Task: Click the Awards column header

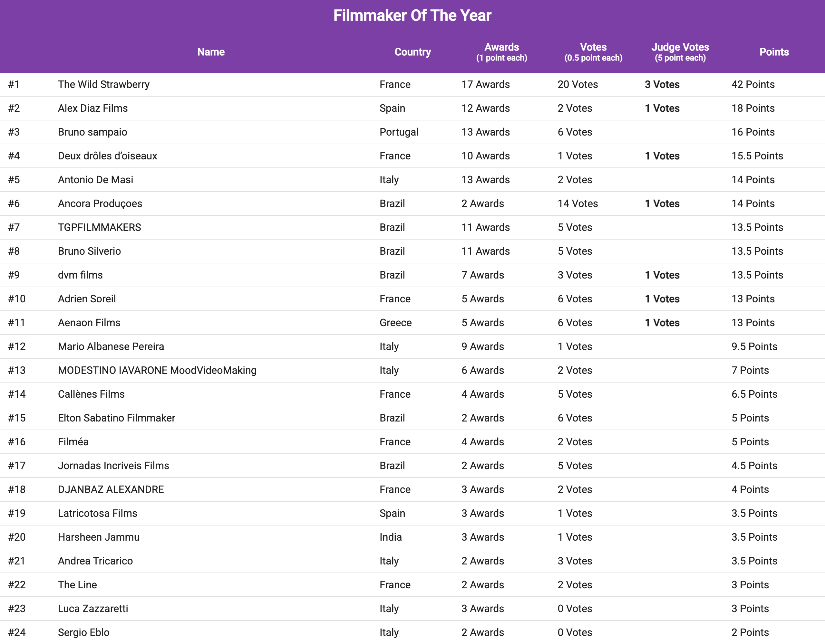Action: (x=501, y=52)
